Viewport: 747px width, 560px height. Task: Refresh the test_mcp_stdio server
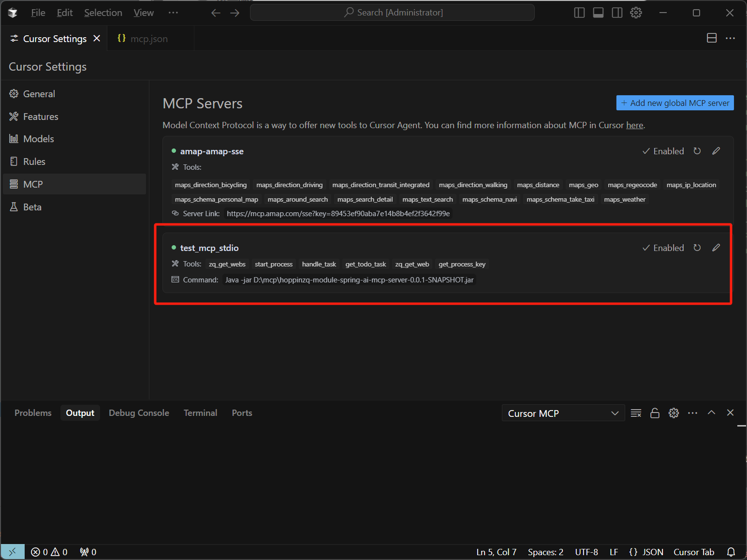pos(697,248)
